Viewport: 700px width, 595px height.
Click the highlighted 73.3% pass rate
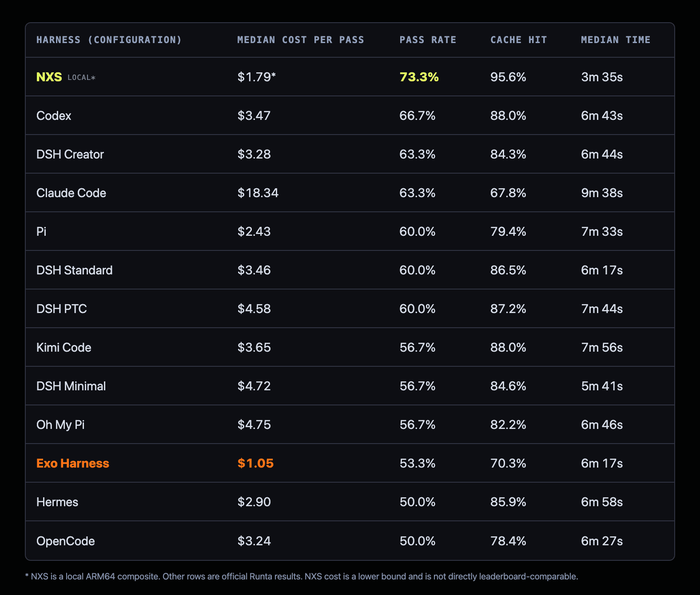(x=419, y=77)
